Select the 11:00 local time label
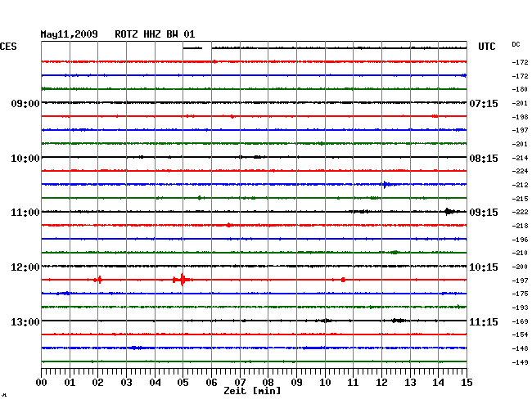532x404 pixels. (x=25, y=213)
